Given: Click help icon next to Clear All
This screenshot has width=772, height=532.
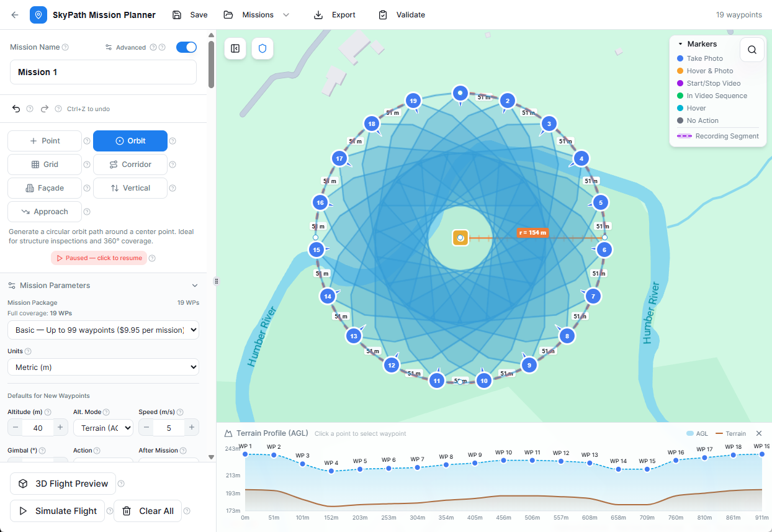Looking at the screenshot, I should [187, 511].
